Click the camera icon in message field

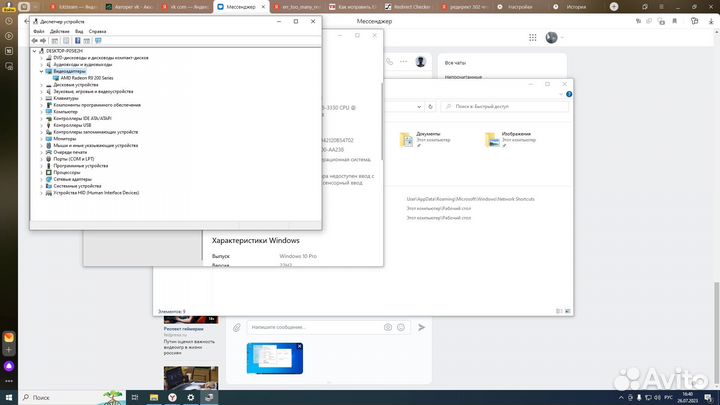click(388, 327)
